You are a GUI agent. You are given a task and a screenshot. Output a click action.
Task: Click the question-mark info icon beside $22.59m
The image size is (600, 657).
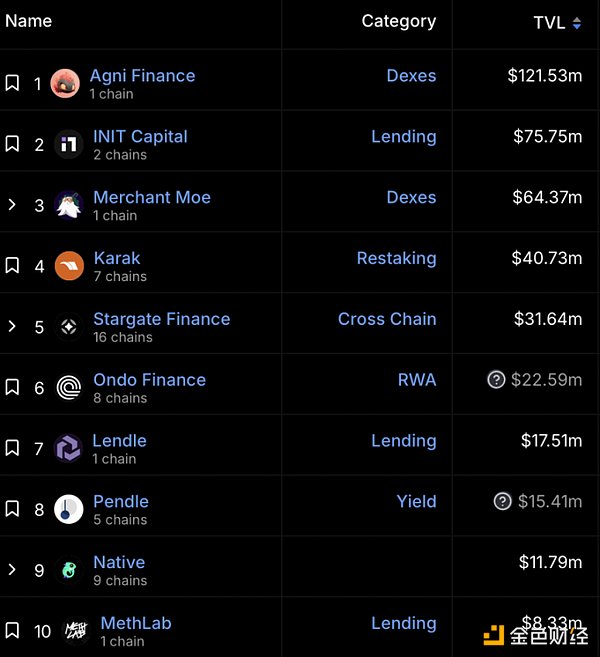pyautogui.click(x=496, y=380)
